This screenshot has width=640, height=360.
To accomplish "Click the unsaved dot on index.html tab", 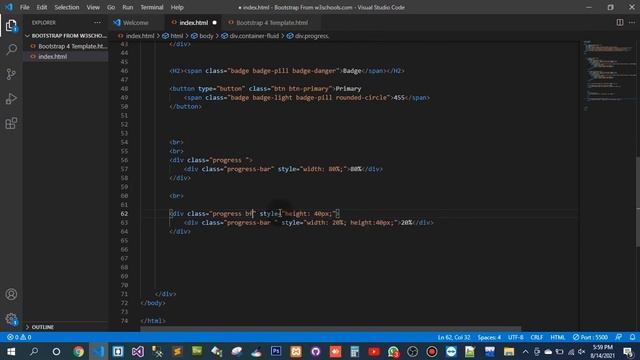I will click(x=214, y=22).
